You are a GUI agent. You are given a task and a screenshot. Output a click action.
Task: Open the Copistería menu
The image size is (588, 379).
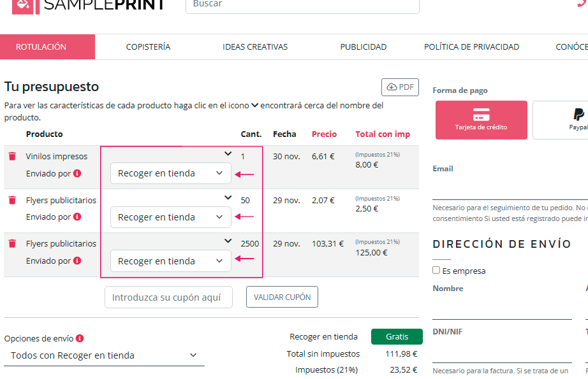(x=148, y=46)
